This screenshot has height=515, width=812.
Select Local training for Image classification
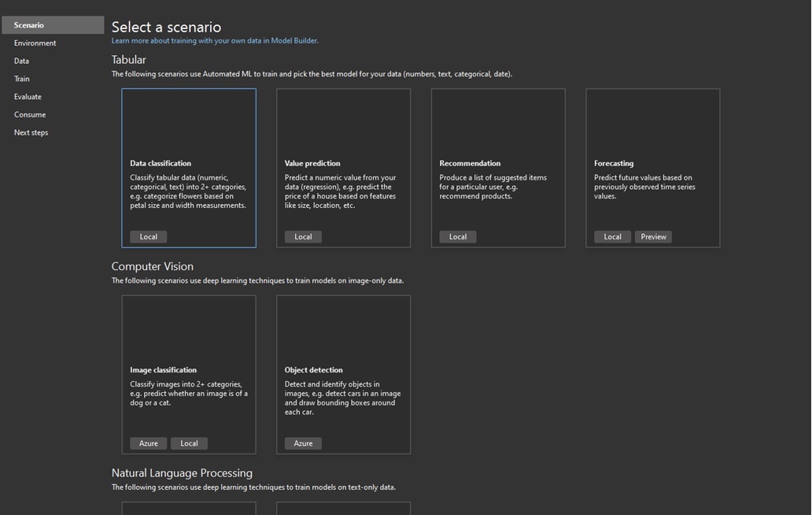(189, 443)
